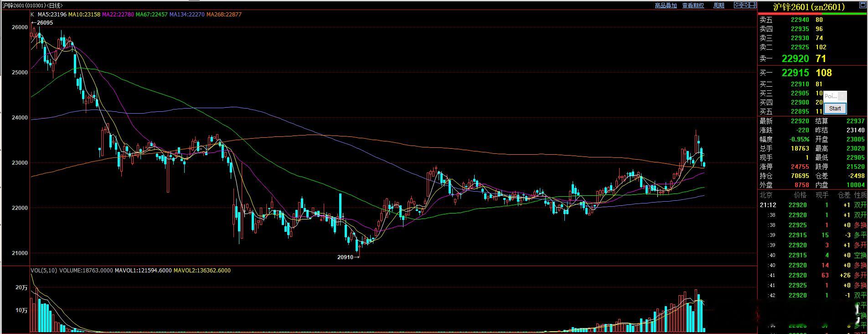Select the MA5:23196 indicator label
This screenshot has height=334, width=868.
52,15
